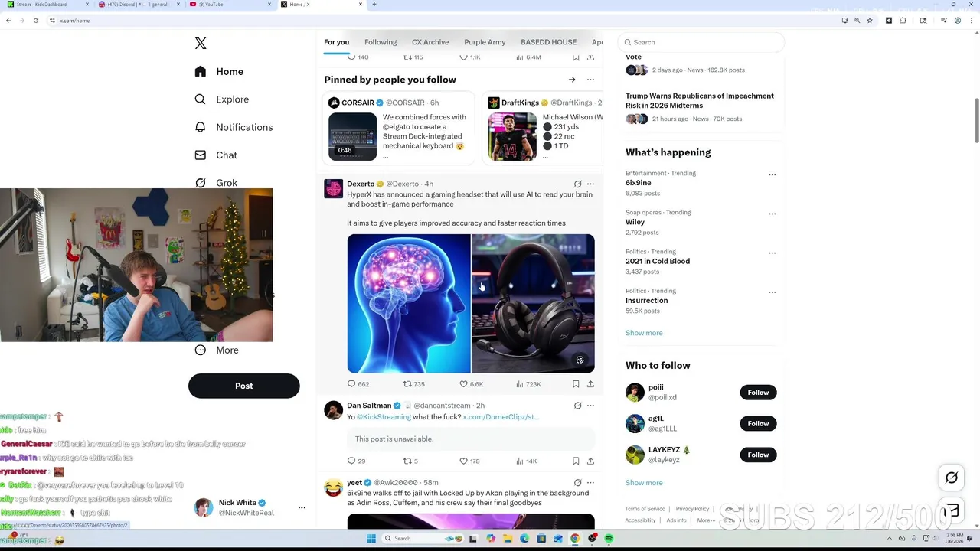
Task: Click Grok icon on Dexerto post
Action: (x=577, y=184)
